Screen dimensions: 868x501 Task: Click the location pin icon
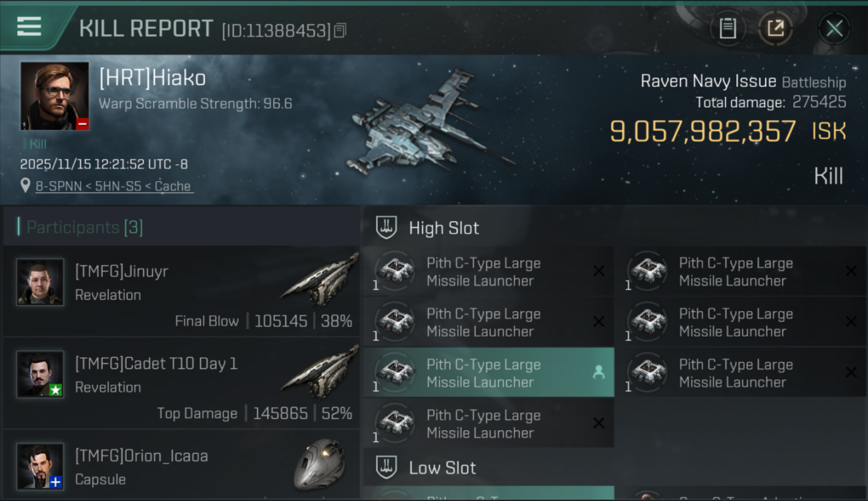pyautogui.click(x=25, y=186)
